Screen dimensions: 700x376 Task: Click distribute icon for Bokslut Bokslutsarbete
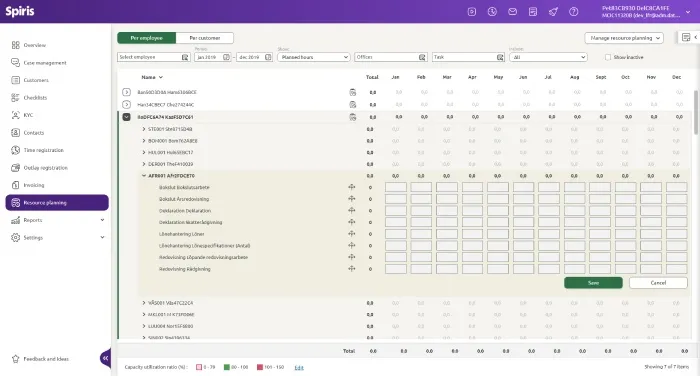coord(352,187)
